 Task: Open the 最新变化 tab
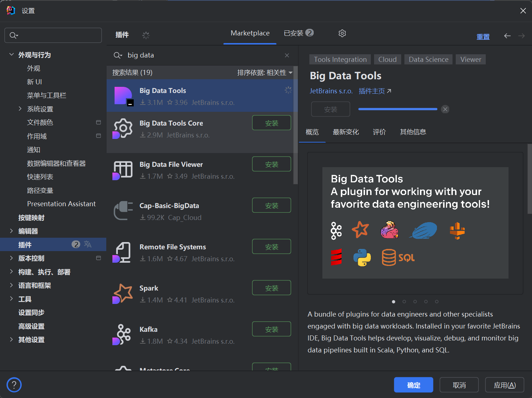(x=346, y=132)
